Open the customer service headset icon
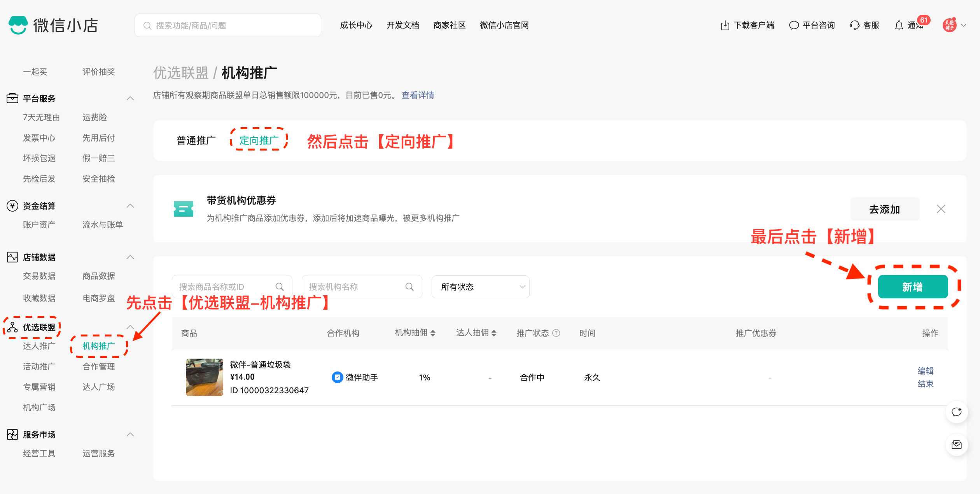This screenshot has width=980, height=494. tap(854, 25)
